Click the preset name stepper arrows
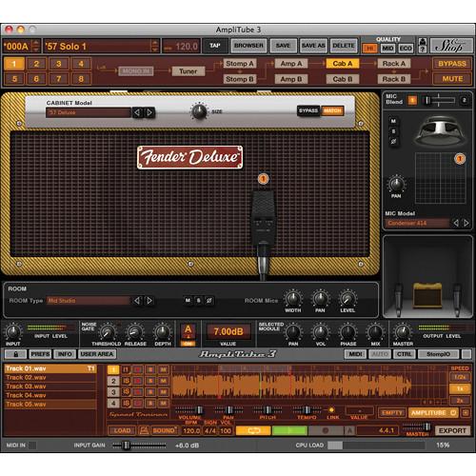Viewport: 476px width, 476px height. (154, 46)
